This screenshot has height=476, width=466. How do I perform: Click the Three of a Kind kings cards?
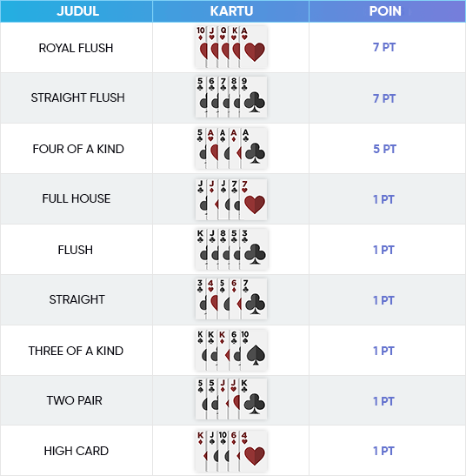(231, 350)
